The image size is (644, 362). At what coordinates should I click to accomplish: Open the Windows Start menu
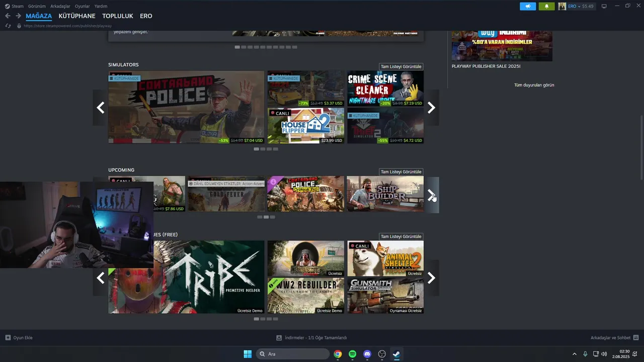click(x=248, y=354)
